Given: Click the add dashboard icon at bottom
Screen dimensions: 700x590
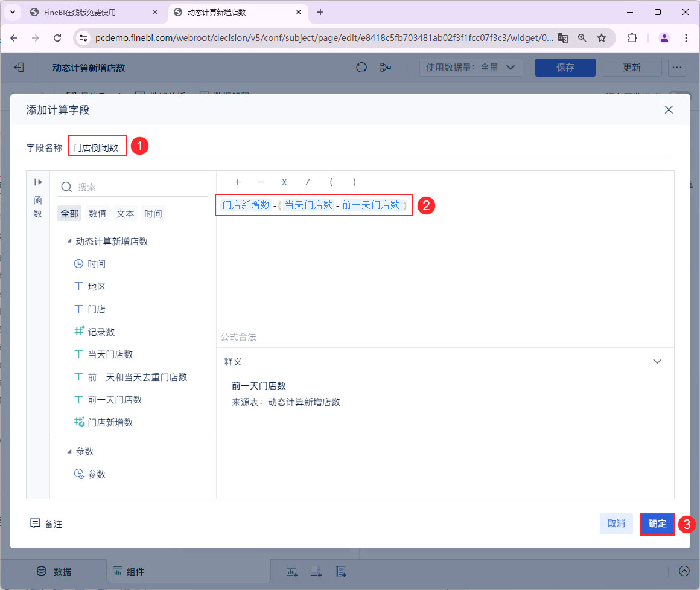Looking at the screenshot, I should point(316,571).
